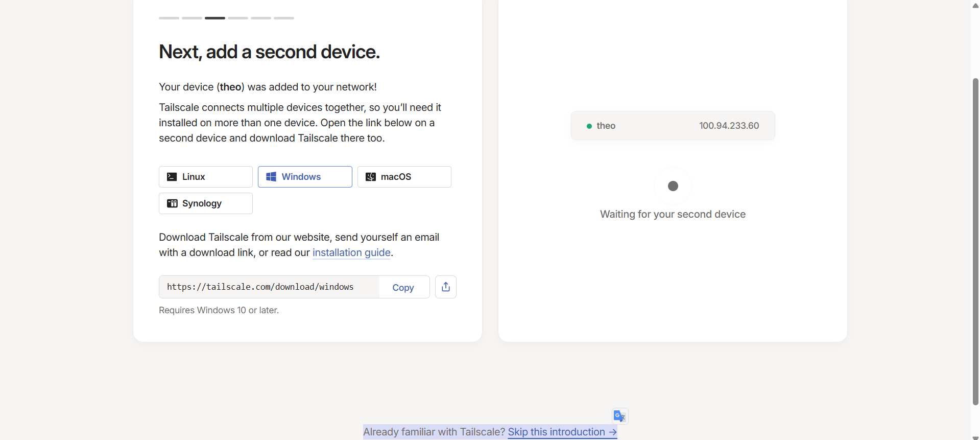This screenshot has height=440, width=980.
Task: Click the macOS Finder icon
Action: point(371,177)
